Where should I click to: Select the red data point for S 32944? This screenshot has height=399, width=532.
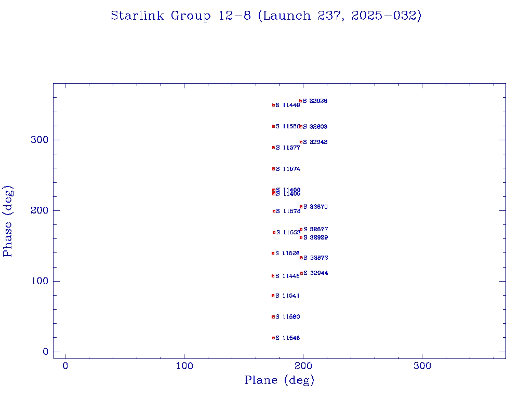[x=301, y=273]
